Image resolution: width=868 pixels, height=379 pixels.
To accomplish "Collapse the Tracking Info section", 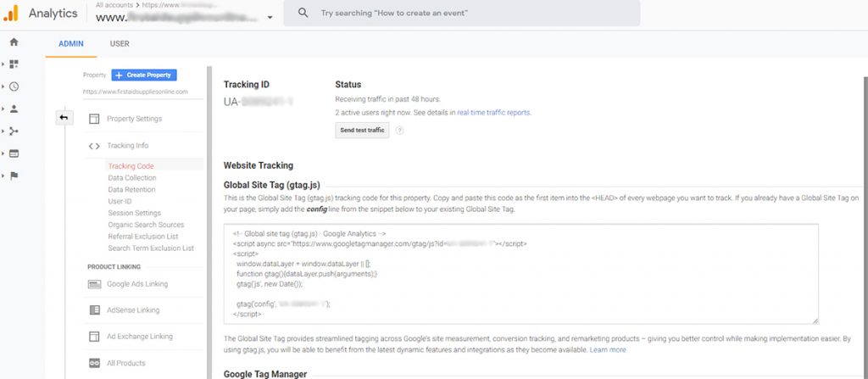I will (128, 146).
